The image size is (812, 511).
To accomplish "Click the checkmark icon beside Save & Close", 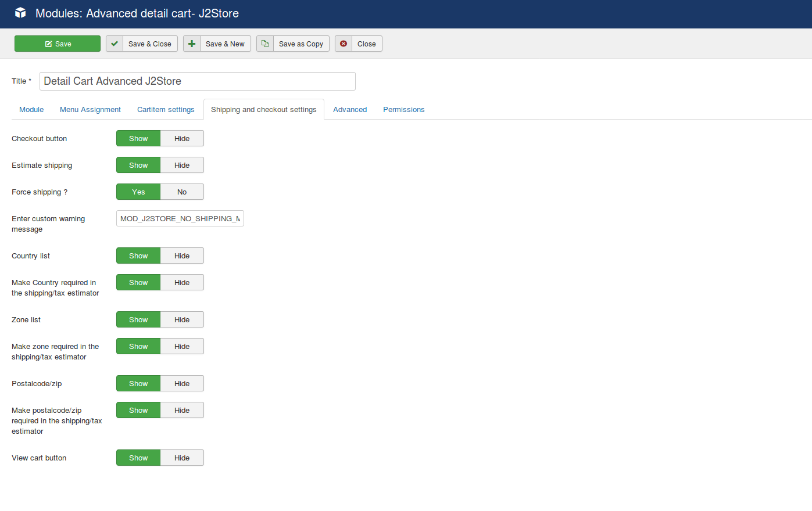I will click(x=115, y=44).
